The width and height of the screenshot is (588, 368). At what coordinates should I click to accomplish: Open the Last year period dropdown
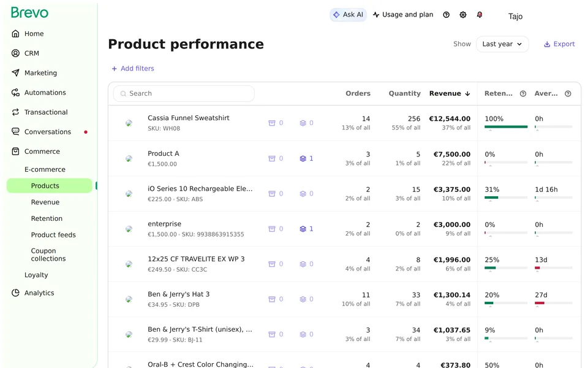click(x=502, y=44)
